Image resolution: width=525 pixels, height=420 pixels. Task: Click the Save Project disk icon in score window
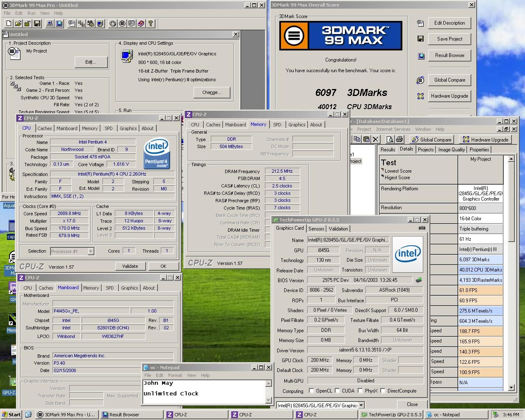pyautogui.click(x=420, y=39)
